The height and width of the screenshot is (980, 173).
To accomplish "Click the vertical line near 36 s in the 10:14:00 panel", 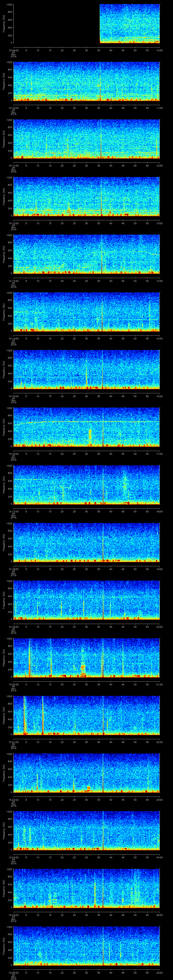I will pyautogui.click(x=102, y=312).
